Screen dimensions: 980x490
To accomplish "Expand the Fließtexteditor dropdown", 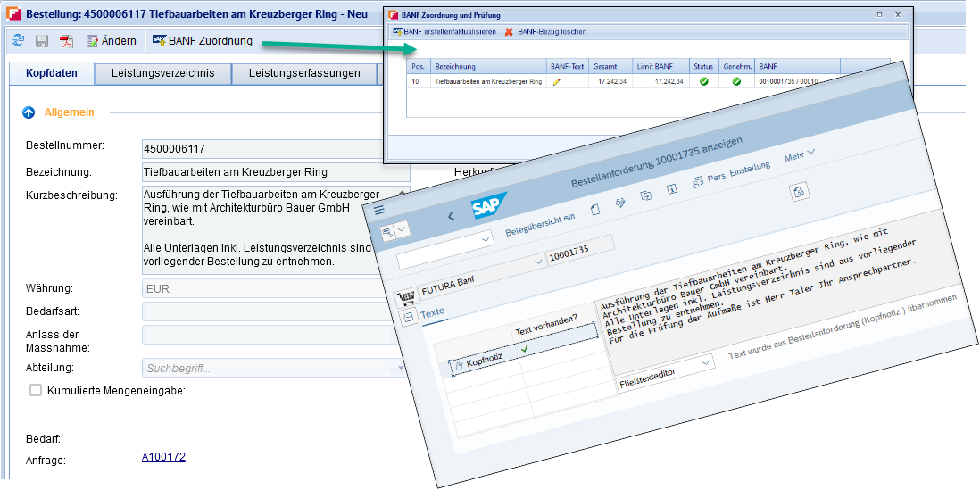I will click(706, 363).
